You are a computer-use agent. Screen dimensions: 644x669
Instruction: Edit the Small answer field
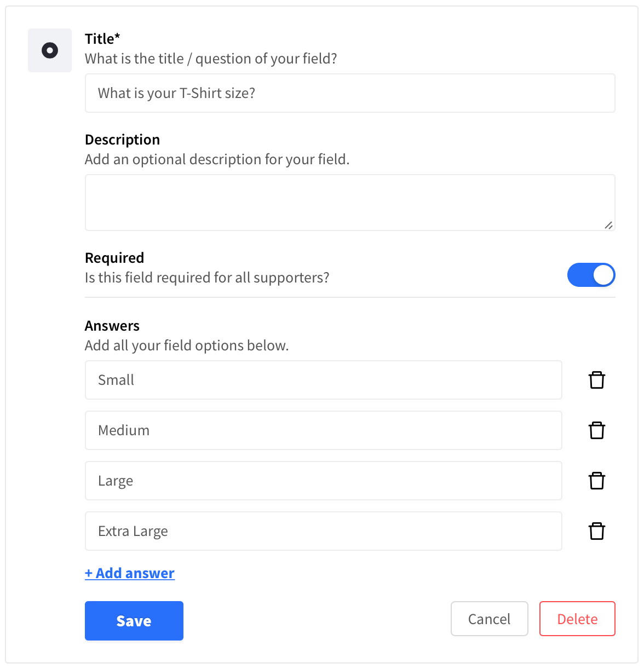pyautogui.click(x=324, y=380)
